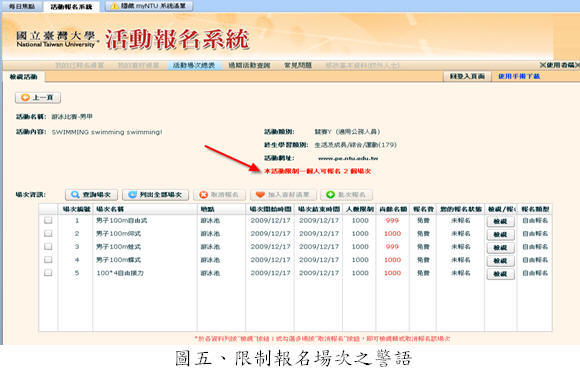Select the 男子100m自由式 session name cell
The width and height of the screenshot is (580, 370).
pos(122,221)
